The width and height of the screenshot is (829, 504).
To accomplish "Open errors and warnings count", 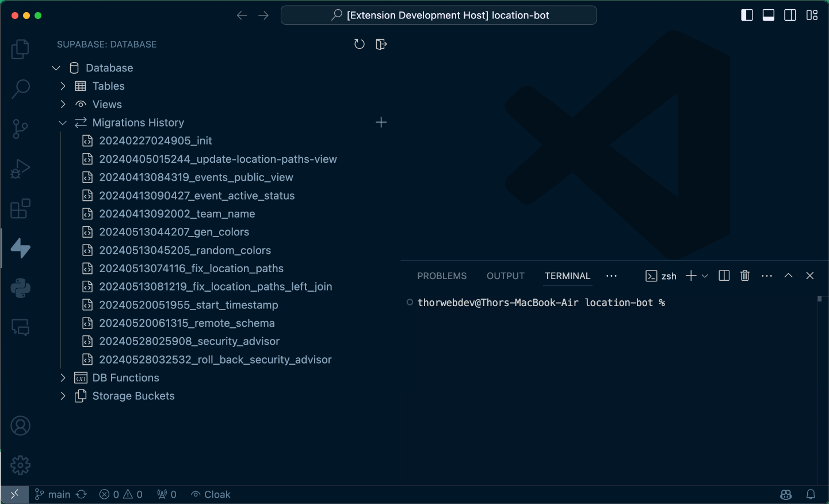I will pyautogui.click(x=121, y=495).
